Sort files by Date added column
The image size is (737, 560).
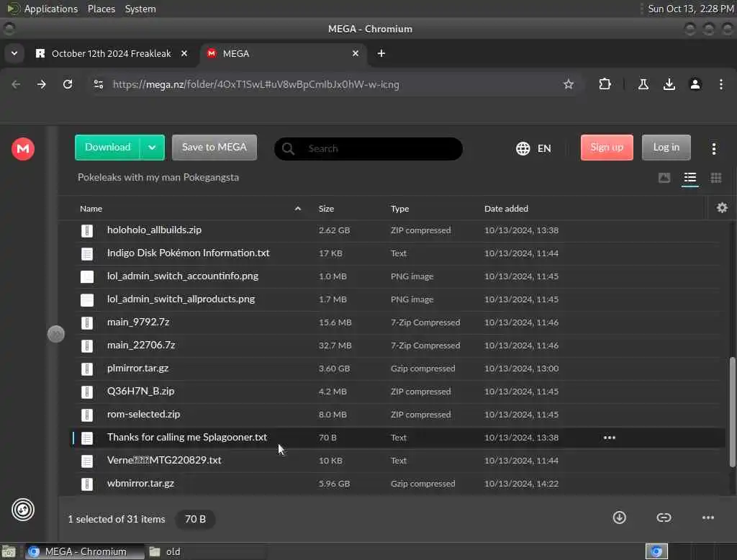506,209
